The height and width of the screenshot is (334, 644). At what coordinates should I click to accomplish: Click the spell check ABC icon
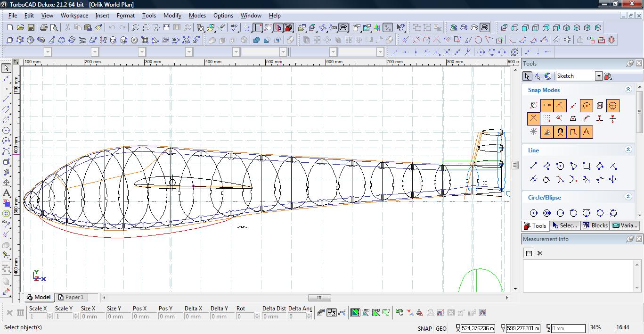[234, 28]
